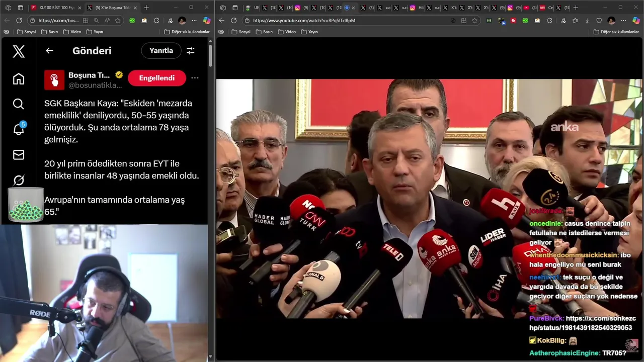644x362 pixels.
Task: Open Extensions puzzle icon in left window
Action: pyautogui.click(x=156, y=21)
